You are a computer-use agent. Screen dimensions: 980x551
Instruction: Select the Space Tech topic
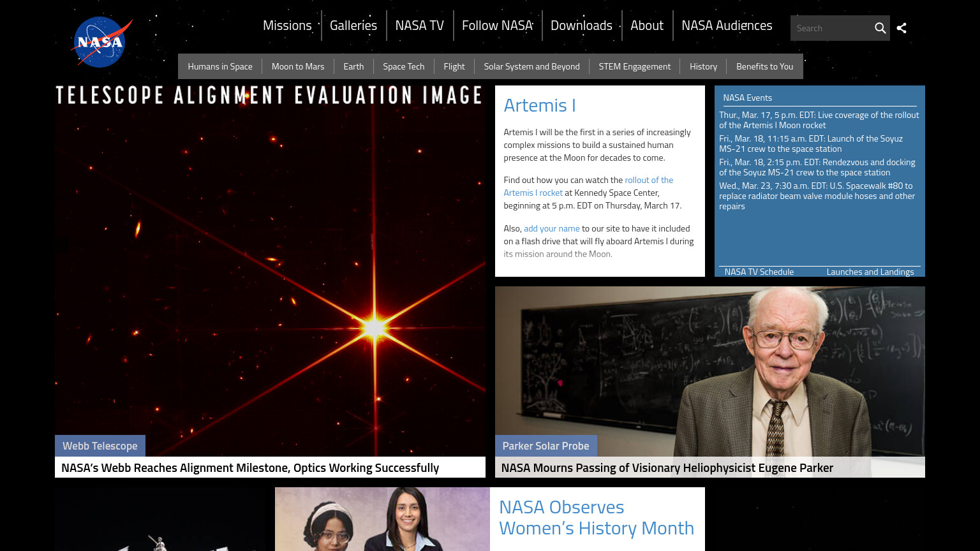(403, 66)
